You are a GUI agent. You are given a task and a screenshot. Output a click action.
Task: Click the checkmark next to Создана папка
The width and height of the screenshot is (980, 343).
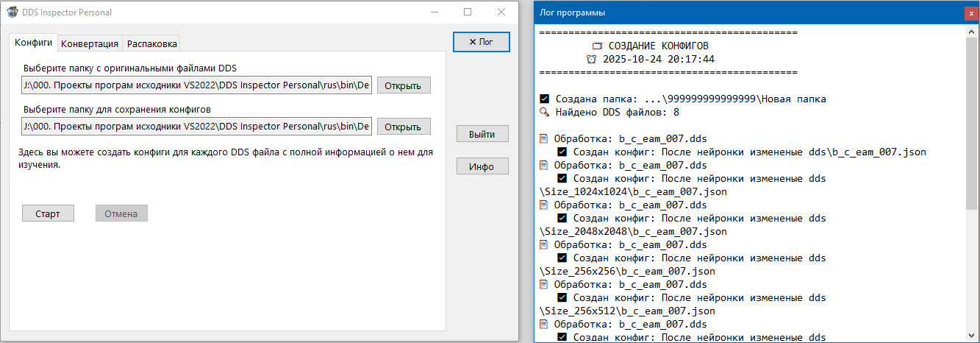[x=544, y=99]
